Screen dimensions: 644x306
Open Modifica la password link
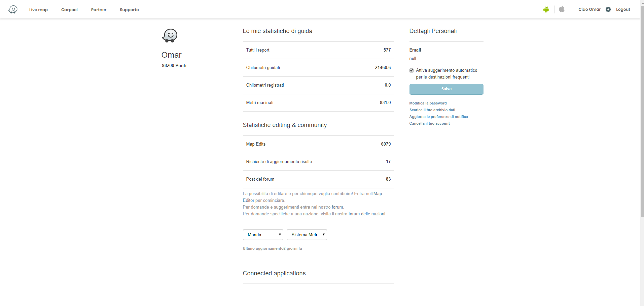(428, 103)
